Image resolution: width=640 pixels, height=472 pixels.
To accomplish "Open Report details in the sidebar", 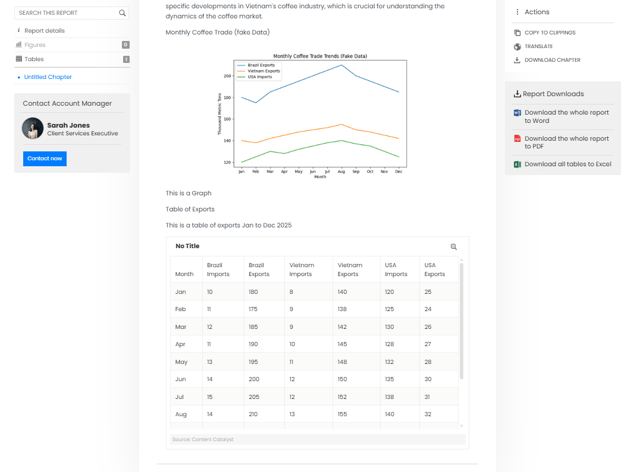I will 44,31.
